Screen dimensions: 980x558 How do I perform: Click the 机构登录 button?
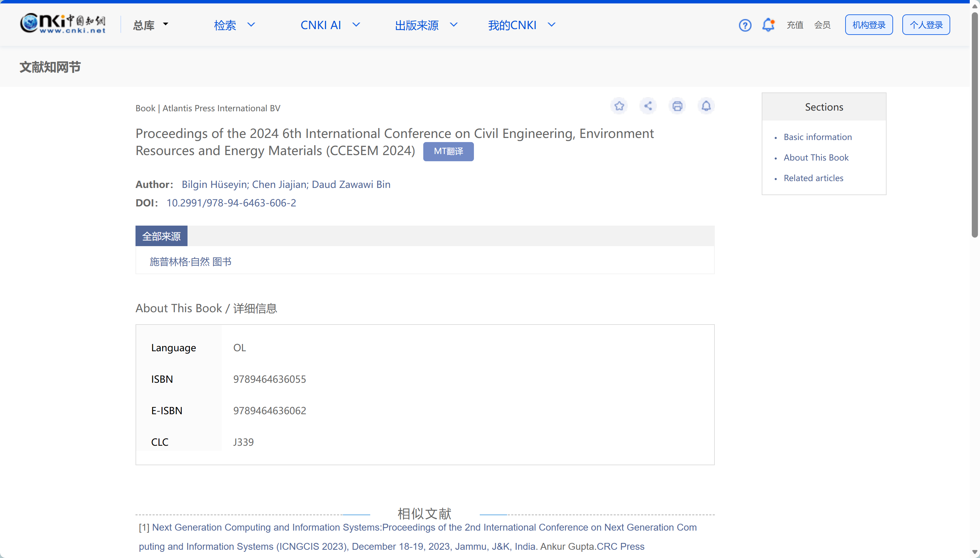pyautogui.click(x=868, y=25)
